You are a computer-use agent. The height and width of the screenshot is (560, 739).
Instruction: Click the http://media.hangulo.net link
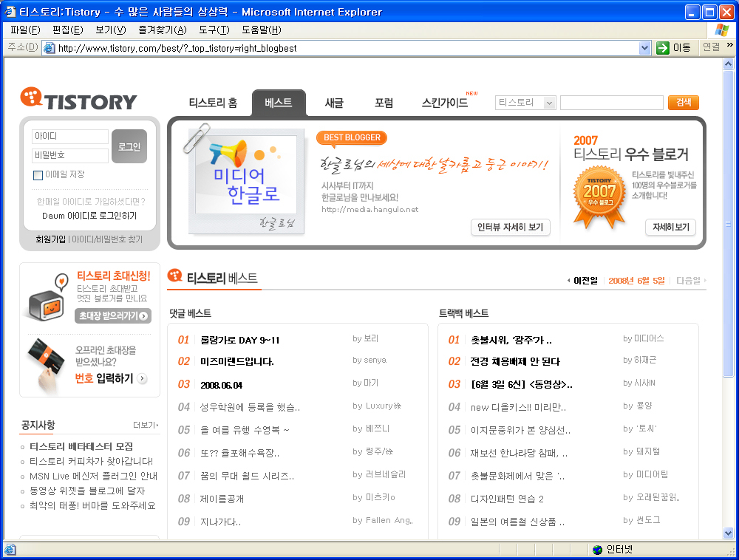point(370,209)
